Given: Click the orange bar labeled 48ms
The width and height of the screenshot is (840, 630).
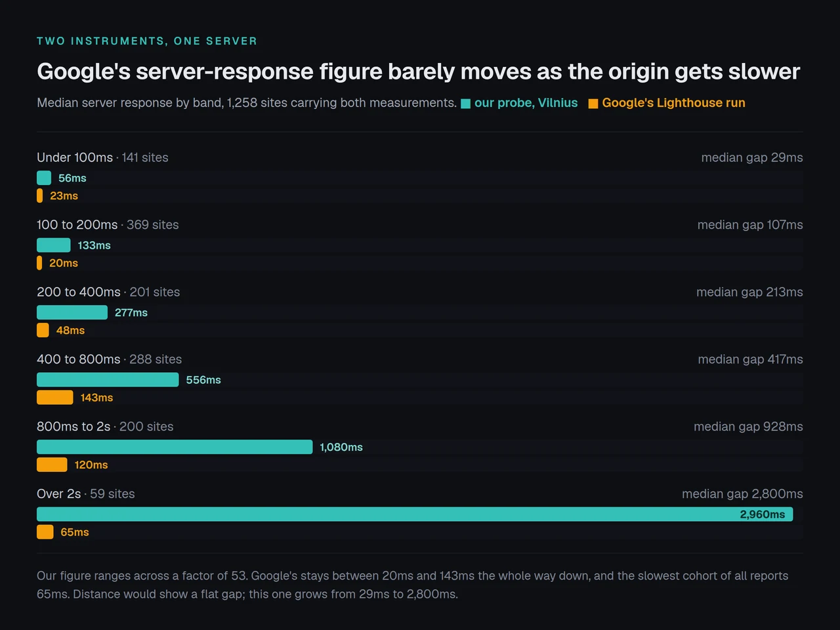Looking at the screenshot, I should click(x=43, y=330).
